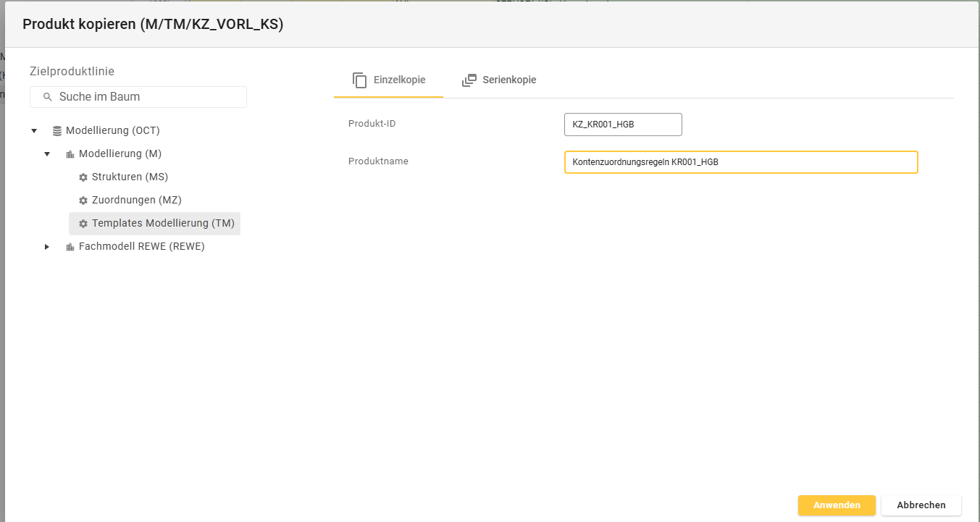Click the building icon beside Modellierung (M)
980x522 pixels.
(x=70, y=154)
